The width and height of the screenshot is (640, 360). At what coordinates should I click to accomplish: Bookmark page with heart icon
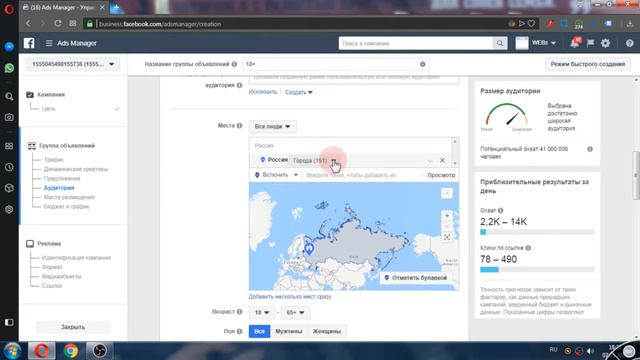click(531, 24)
